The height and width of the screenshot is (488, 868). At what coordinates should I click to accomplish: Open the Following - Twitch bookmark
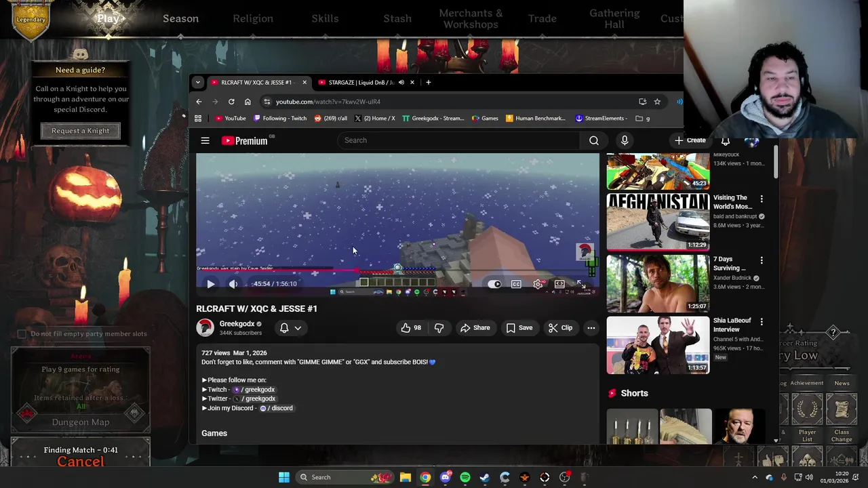coord(279,118)
